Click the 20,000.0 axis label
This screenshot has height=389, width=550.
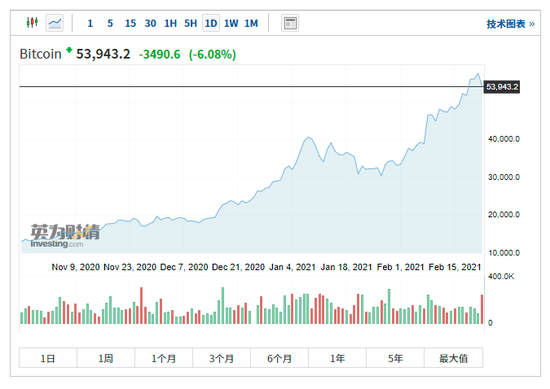504,215
